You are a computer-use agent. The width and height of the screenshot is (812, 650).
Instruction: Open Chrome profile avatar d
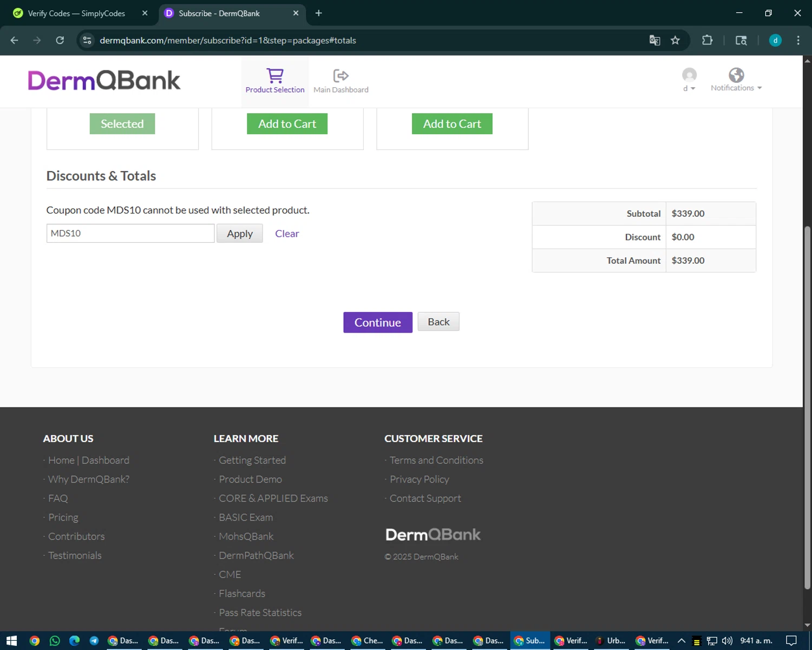[x=775, y=40]
